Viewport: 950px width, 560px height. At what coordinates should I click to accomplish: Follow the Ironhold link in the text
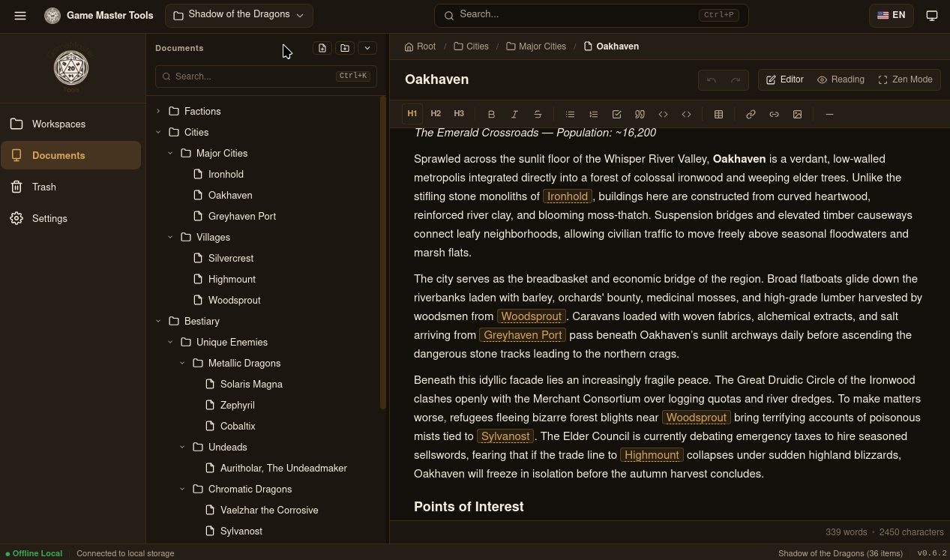click(x=568, y=196)
